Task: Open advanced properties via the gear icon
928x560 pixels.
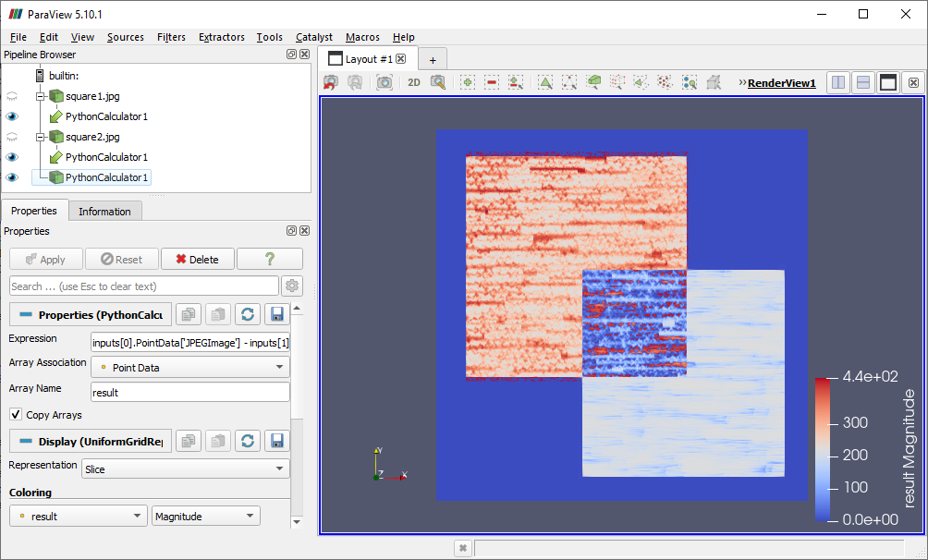Action: tap(292, 286)
